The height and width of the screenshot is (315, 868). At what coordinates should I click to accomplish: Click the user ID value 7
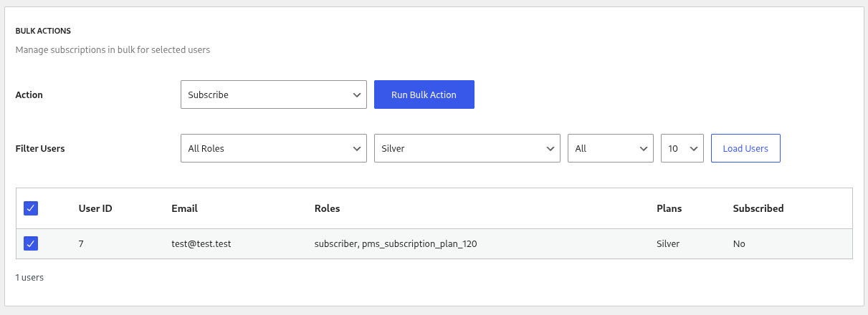pos(81,243)
